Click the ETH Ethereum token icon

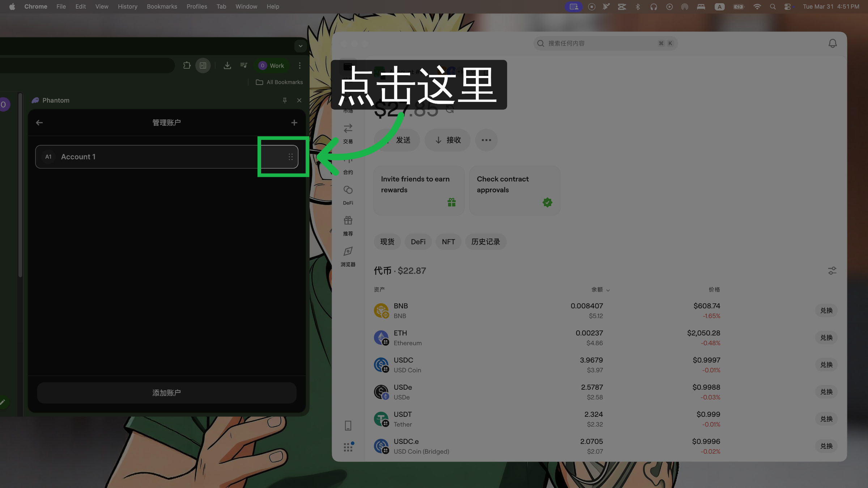tap(381, 338)
